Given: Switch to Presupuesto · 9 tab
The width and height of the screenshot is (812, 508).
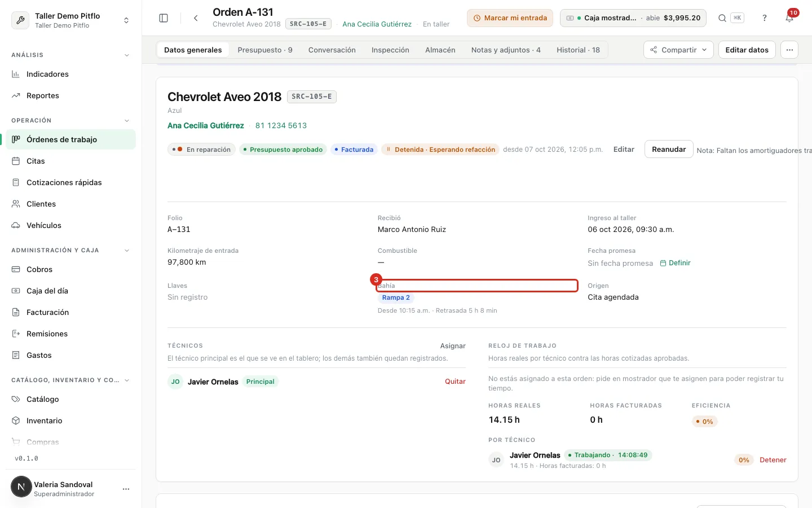Looking at the screenshot, I should (x=265, y=50).
